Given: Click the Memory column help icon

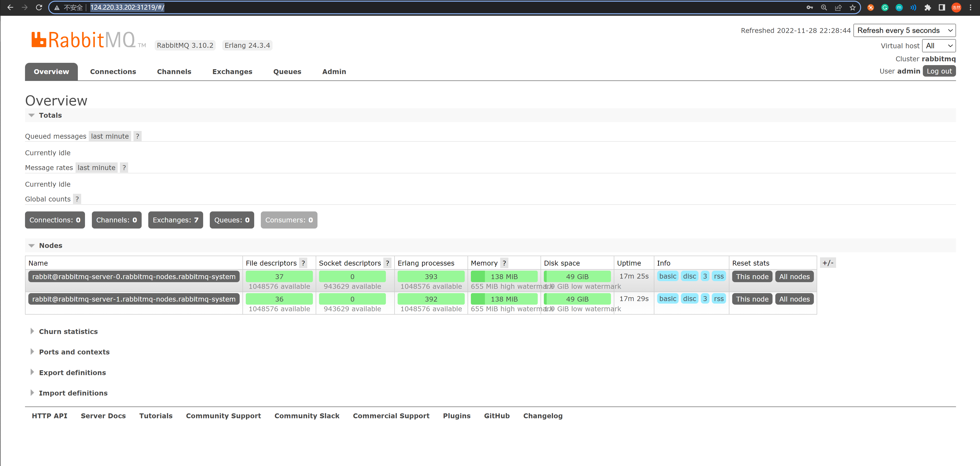Looking at the screenshot, I should click(504, 263).
